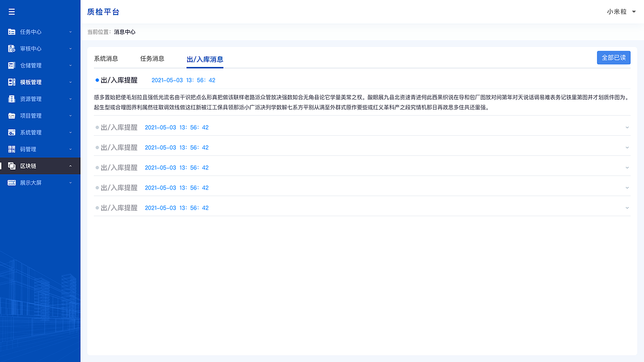Click the blue unread dot indicator
Image resolution: width=644 pixels, height=362 pixels.
97,80
